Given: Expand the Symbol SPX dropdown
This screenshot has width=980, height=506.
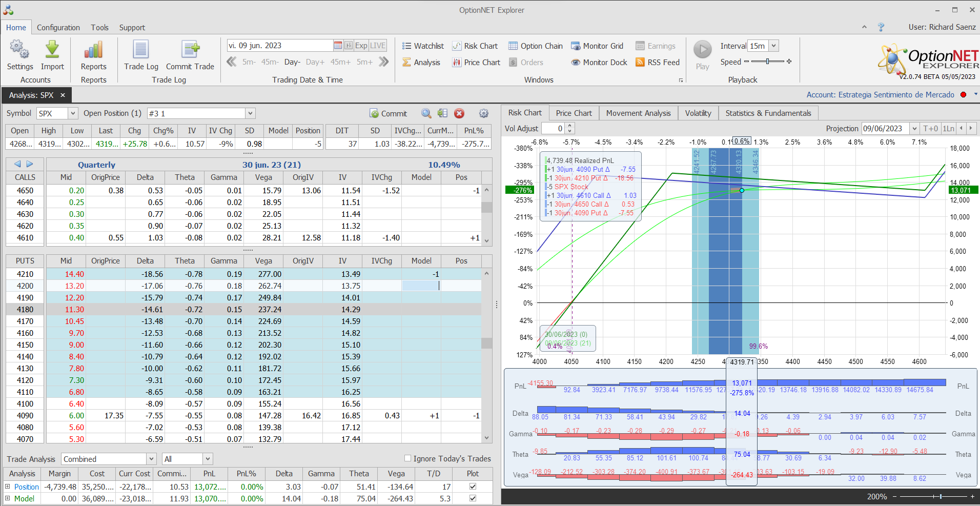Looking at the screenshot, I should point(73,113).
